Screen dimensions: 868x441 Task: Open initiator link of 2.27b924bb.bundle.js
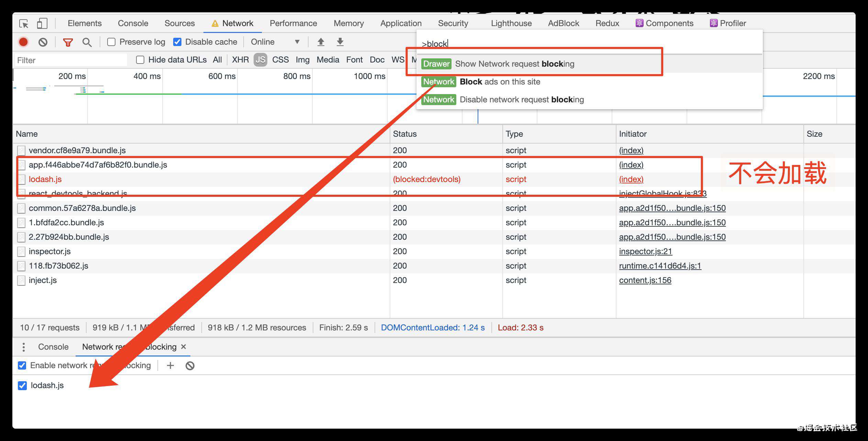click(672, 237)
